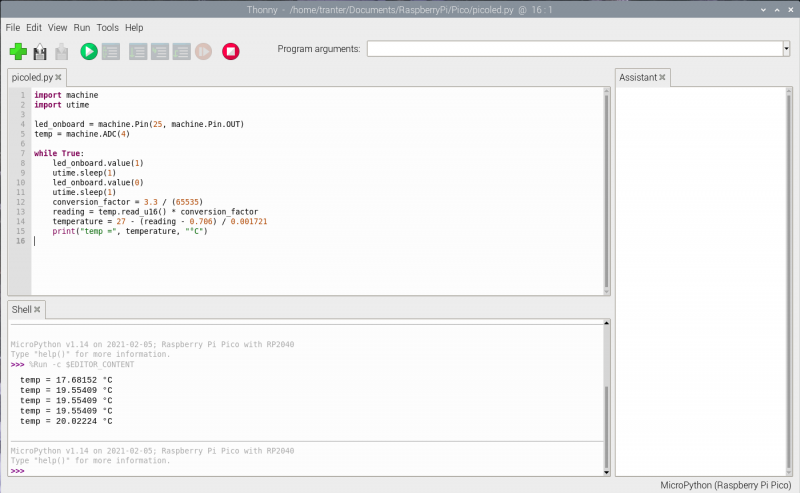Select the Shell tab
The width and height of the screenshot is (800, 493).
(21, 310)
